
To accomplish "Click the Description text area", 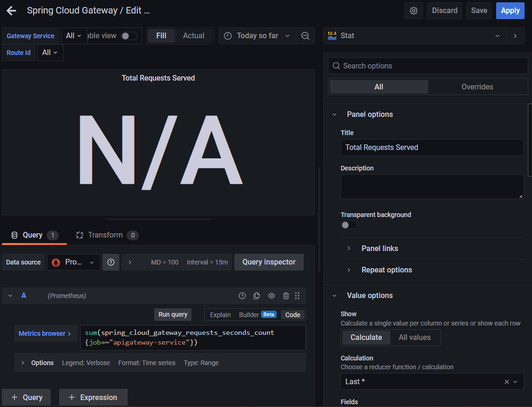I will pyautogui.click(x=432, y=187).
